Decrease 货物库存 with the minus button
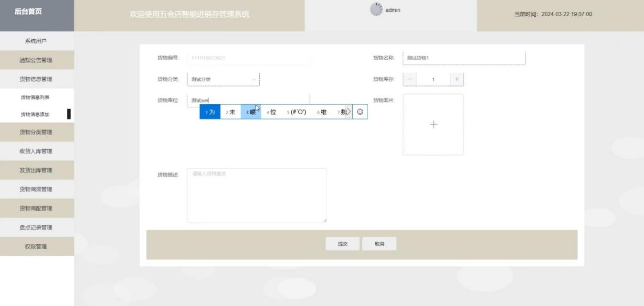The image size is (644, 306). 410,79
